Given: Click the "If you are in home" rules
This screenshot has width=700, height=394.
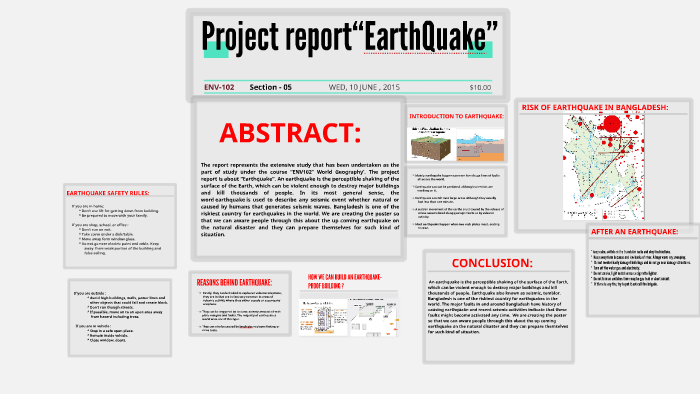Looking at the screenshot, I should (x=116, y=211).
